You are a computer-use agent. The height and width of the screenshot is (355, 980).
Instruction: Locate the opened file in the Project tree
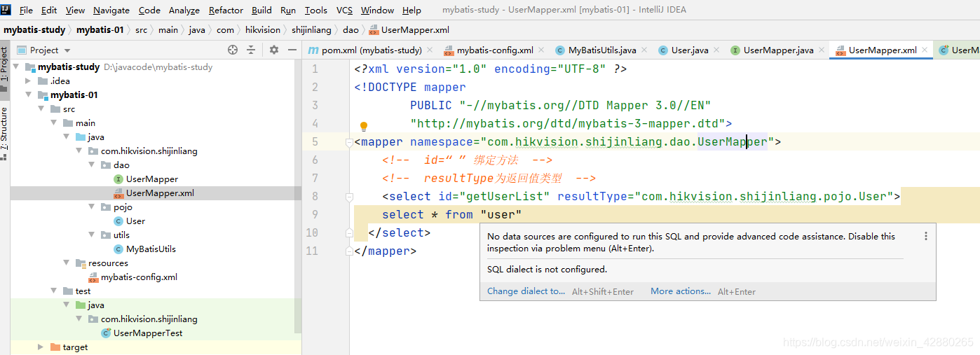[233, 50]
